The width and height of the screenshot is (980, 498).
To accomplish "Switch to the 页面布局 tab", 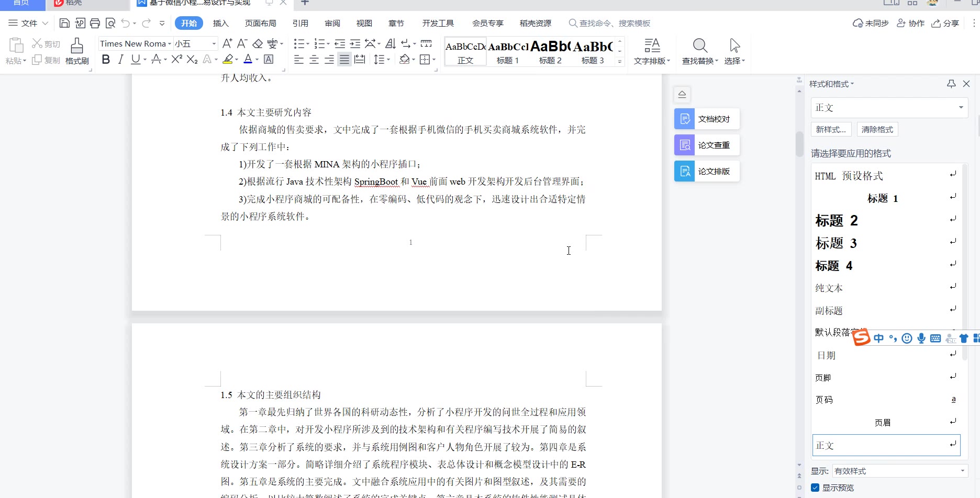I will pyautogui.click(x=260, y=23).
